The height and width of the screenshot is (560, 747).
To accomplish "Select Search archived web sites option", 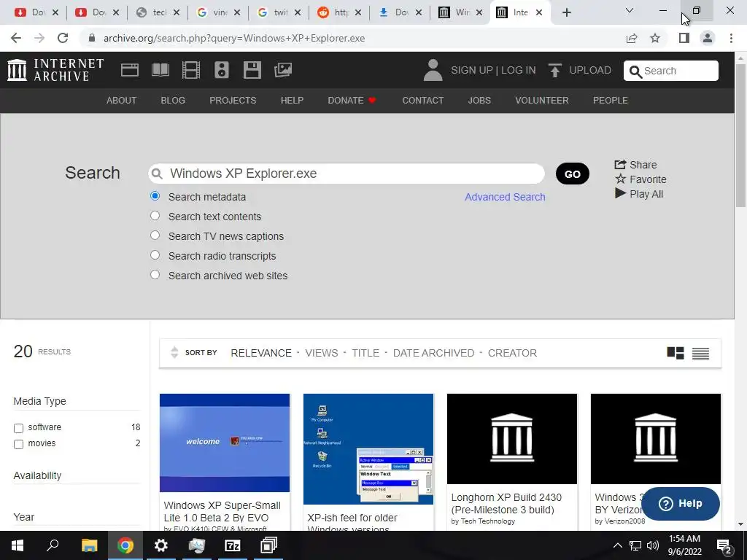I will [155, 275].
